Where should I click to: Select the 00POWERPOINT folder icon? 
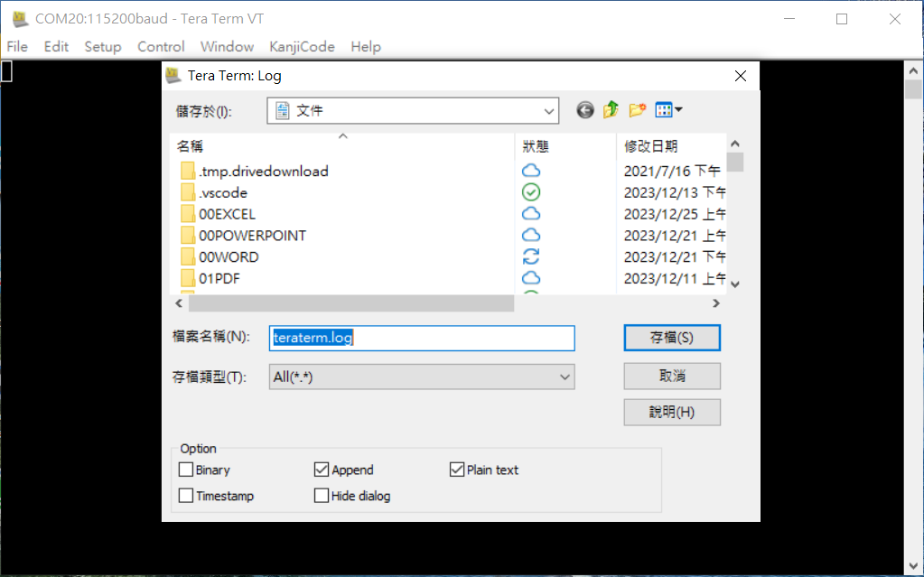187,236
